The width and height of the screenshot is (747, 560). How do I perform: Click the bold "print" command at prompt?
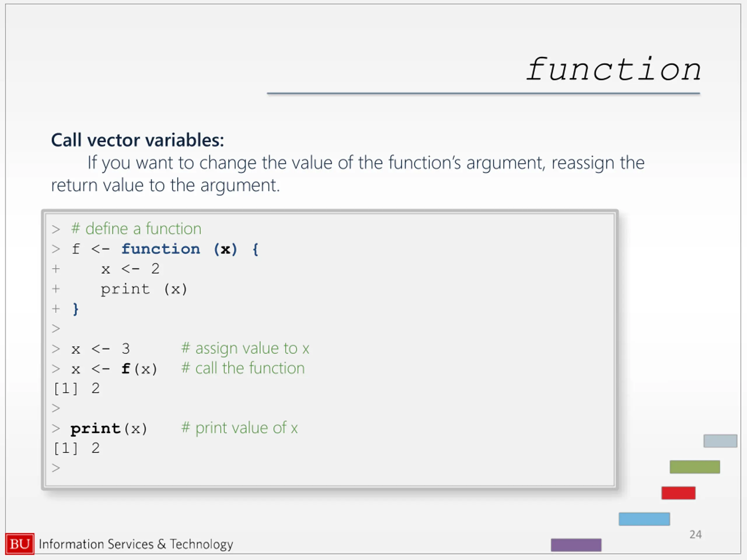[x=96, y=429]
